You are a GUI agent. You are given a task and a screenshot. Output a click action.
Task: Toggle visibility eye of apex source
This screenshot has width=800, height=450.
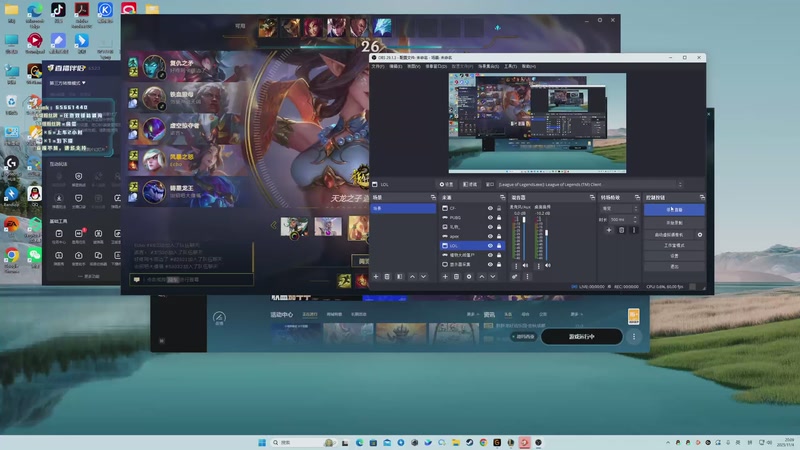click(490, 236)
